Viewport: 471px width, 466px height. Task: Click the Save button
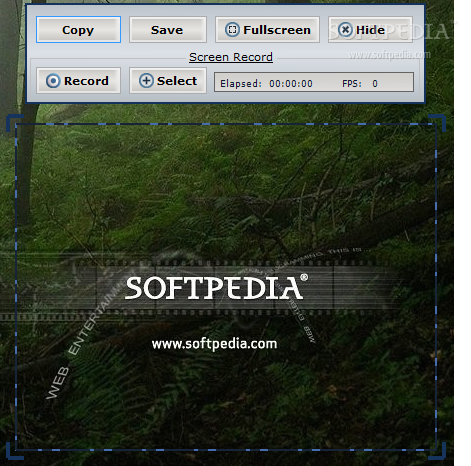(168, 30)
